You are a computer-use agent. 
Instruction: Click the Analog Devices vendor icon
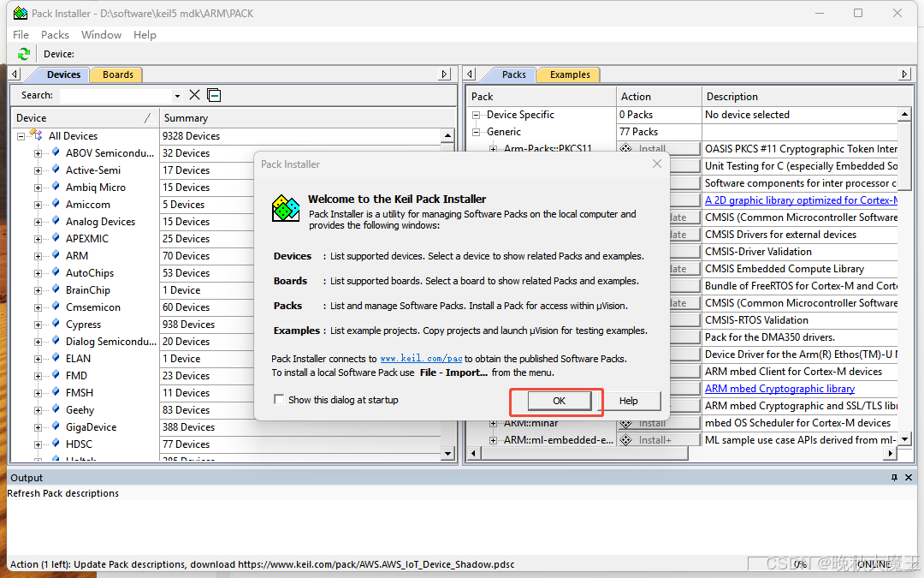tap(56, 221)
